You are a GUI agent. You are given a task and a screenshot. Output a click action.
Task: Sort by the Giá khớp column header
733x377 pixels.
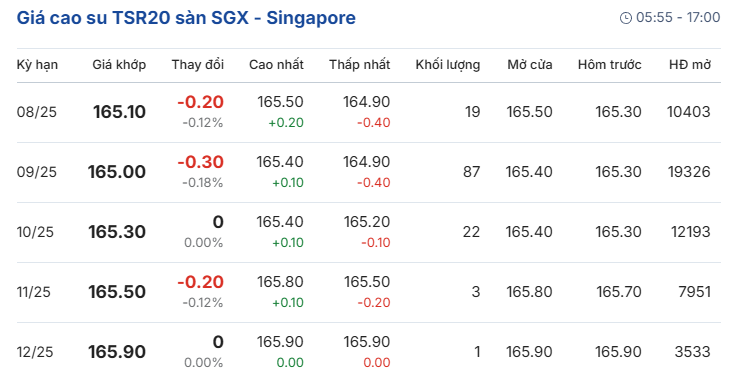(119, 65)
